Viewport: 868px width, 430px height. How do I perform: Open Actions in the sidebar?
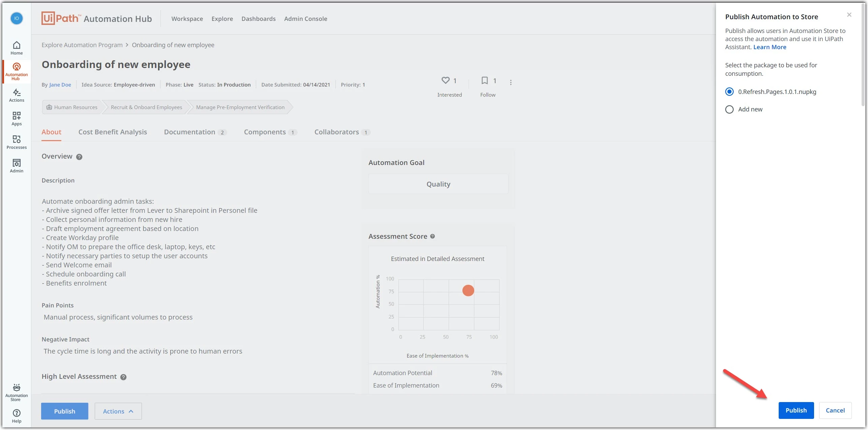[17, 95]
